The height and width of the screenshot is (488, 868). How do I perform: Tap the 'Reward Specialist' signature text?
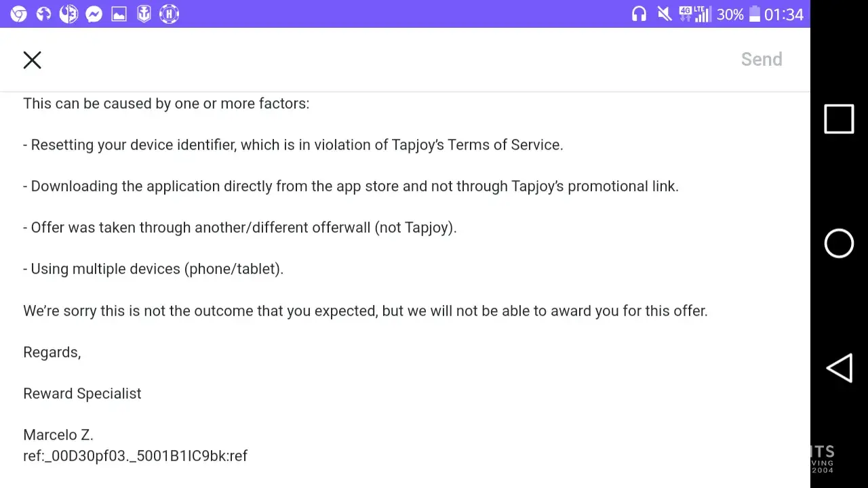coord(82,394)
